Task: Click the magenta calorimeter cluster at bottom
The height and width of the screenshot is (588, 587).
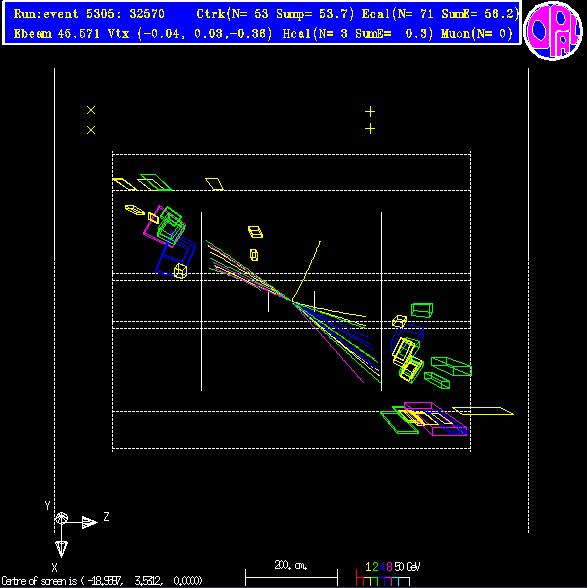Action: (436, 419)
